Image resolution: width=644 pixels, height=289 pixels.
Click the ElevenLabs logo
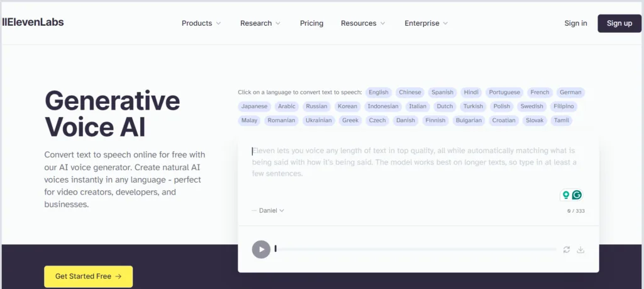click(33, 22)
